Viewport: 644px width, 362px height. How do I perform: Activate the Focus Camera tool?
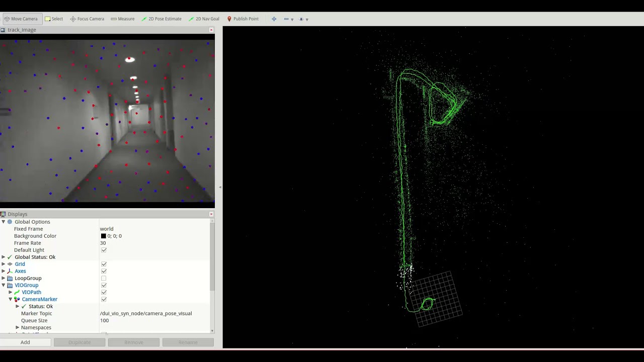[87, 19]
